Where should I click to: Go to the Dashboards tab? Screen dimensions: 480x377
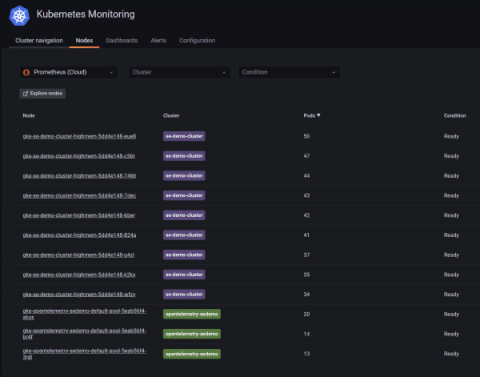[x=122, y=40]
